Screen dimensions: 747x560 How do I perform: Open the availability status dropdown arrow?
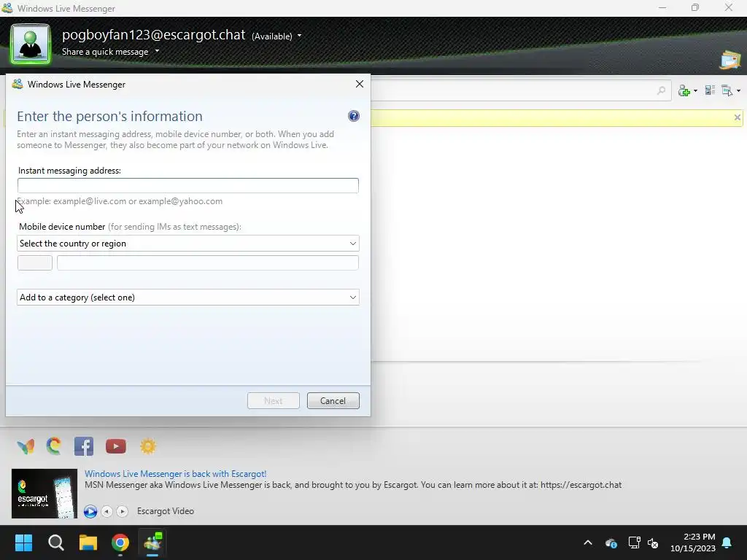point(299,36)
